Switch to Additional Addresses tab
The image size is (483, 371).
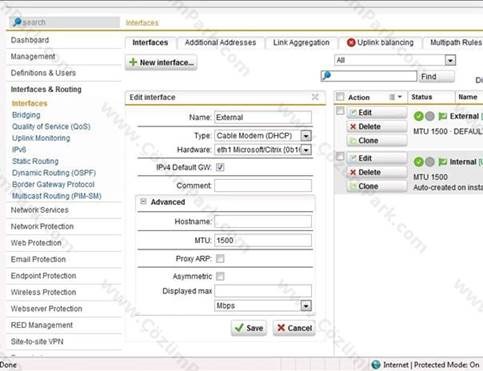[x=220, y=43]
